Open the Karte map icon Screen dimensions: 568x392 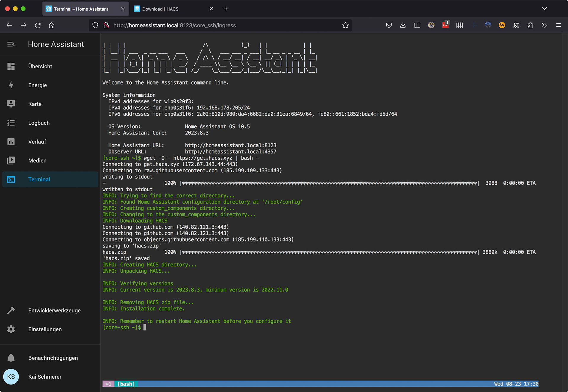coord(11,104)
